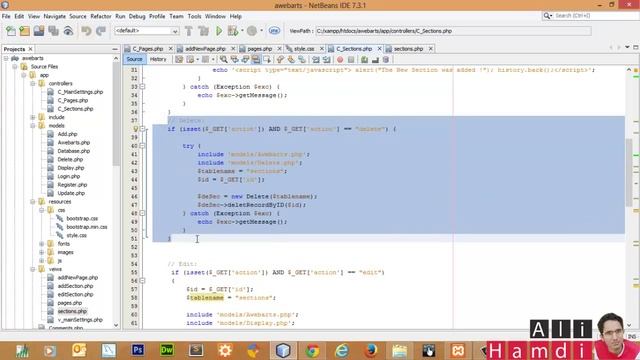640x360 pixels.
Task: Select bootstrap.min.css in the css folder
Action: pyautogui.click(x=87, y=227)
